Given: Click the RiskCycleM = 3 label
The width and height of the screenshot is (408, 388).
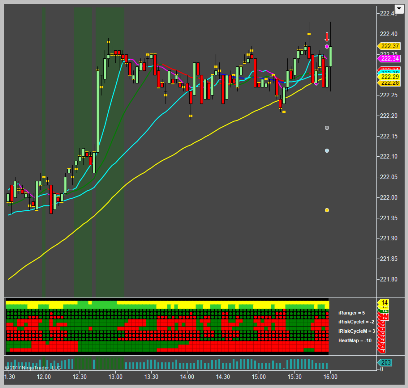Looking at the screenshot, I should coord(357,331).
